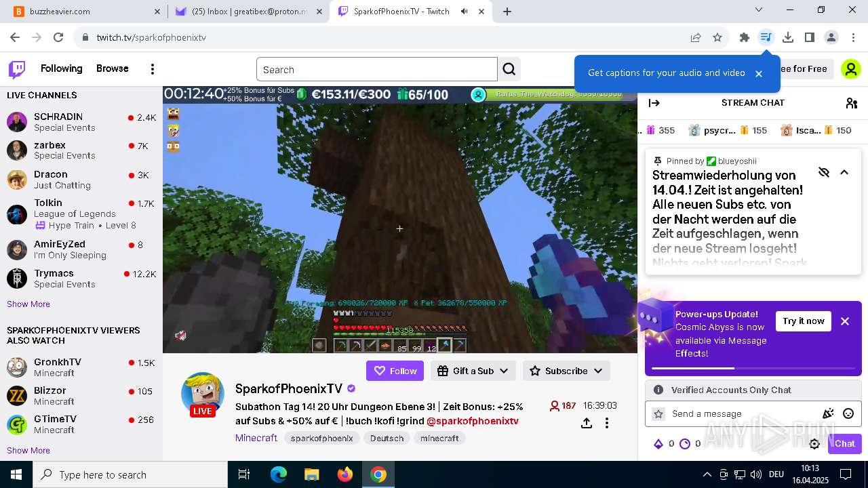Screen dimensions: 868x488
Task: Share the stream with the upload icon
Action: pyautogui.click(x=587, y=423)
